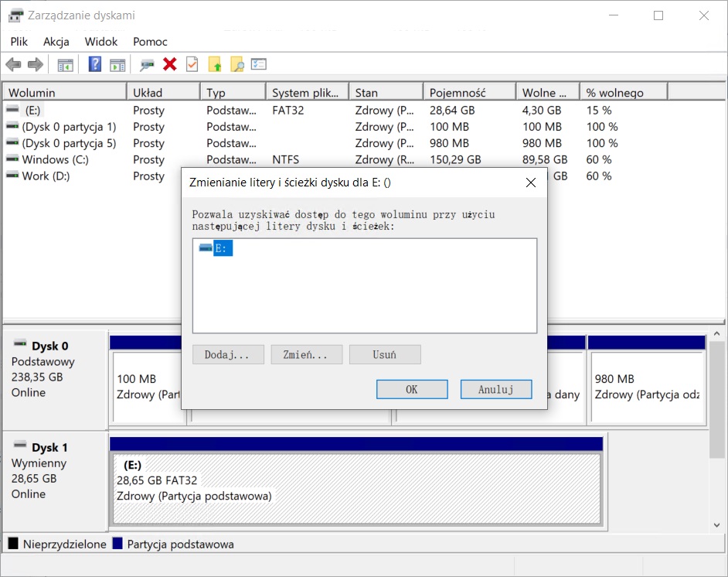This screenshot has width=728, height=577.
Task: Click the Zmień... button
Action: click(x=306, y=355)
